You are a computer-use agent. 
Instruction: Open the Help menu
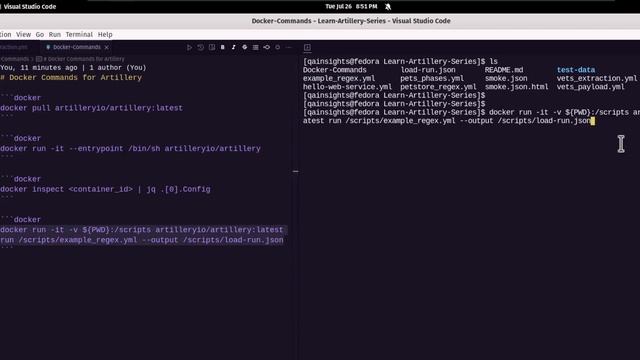tap(105, 35)
